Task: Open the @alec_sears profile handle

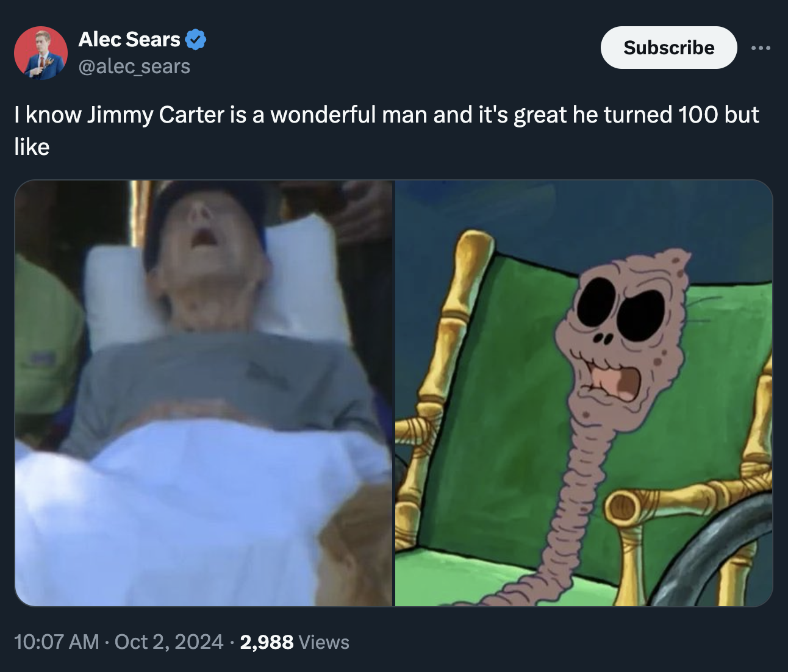Action: tap(134, 67)
